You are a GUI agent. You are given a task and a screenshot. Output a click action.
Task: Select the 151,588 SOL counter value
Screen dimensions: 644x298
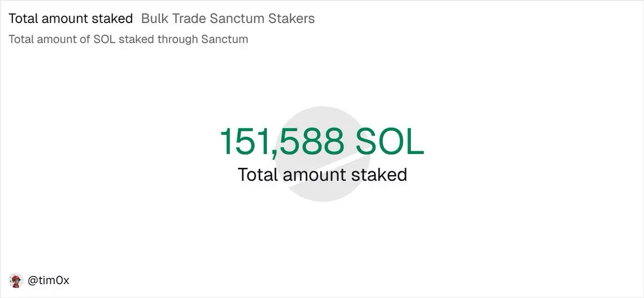321,141
